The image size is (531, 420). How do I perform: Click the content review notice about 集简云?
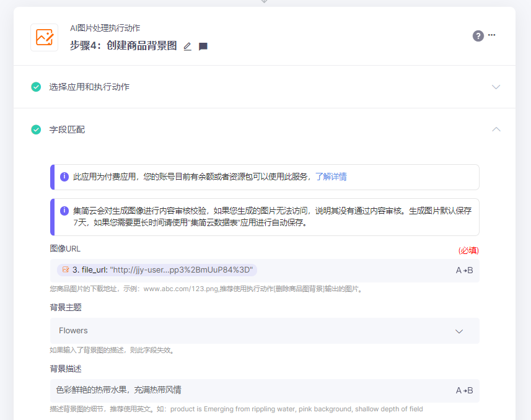tap(272, 217)
